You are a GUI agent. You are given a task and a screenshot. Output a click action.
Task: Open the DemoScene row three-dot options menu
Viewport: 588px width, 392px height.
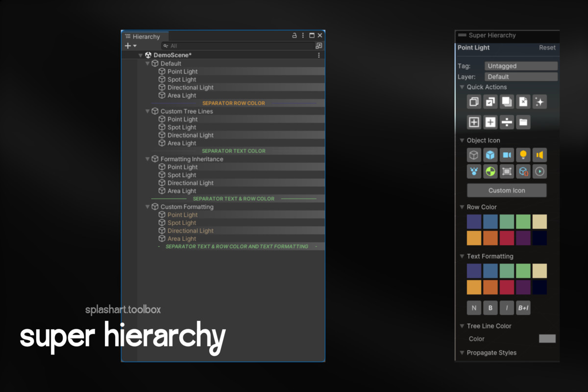click(319, 55)
